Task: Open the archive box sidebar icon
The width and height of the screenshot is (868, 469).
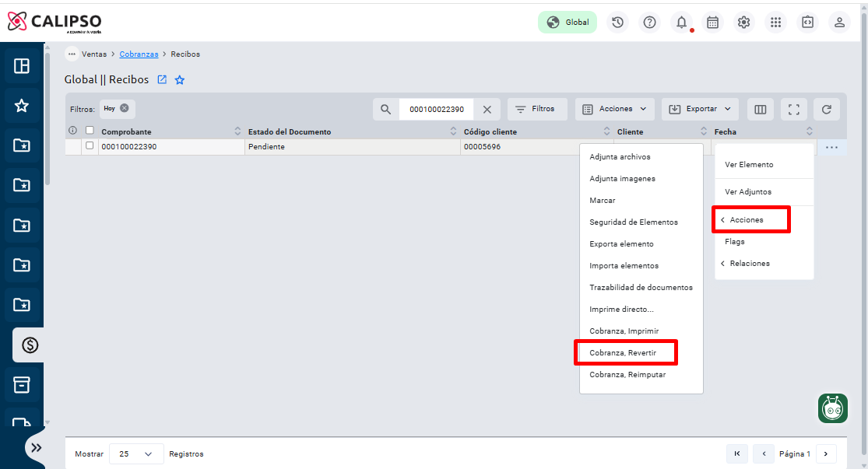Action: pos(22,384)
